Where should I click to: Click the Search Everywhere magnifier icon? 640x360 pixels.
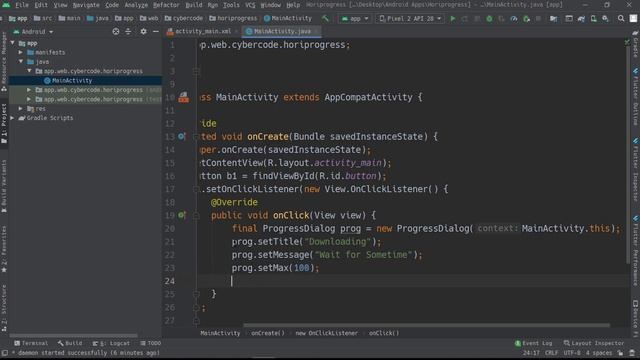pyautogui.click(x=621, y=19)
